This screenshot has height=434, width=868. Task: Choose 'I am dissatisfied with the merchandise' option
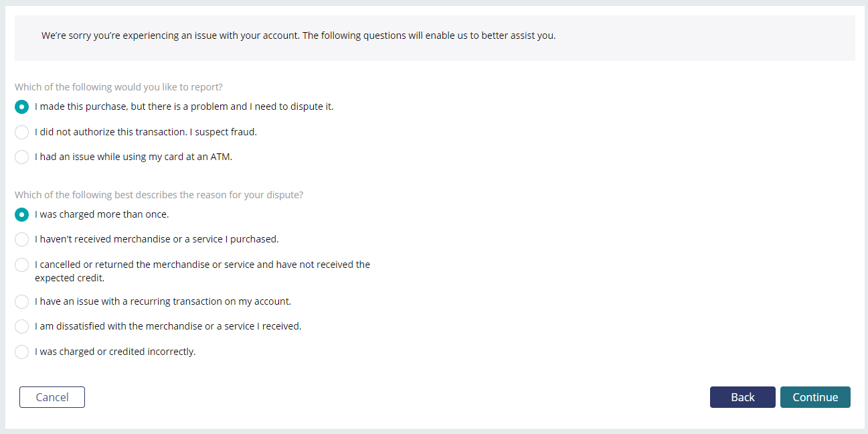pos(21,327)
